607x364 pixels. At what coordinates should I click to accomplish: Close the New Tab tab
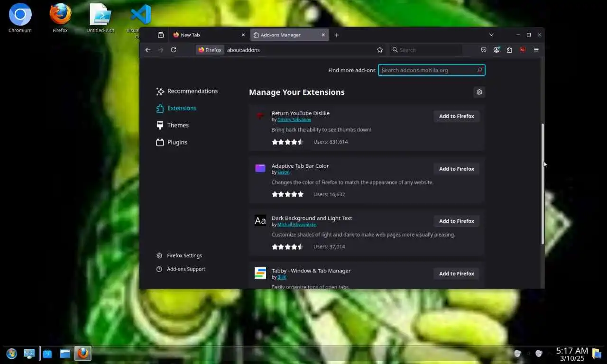pos(243,35)
